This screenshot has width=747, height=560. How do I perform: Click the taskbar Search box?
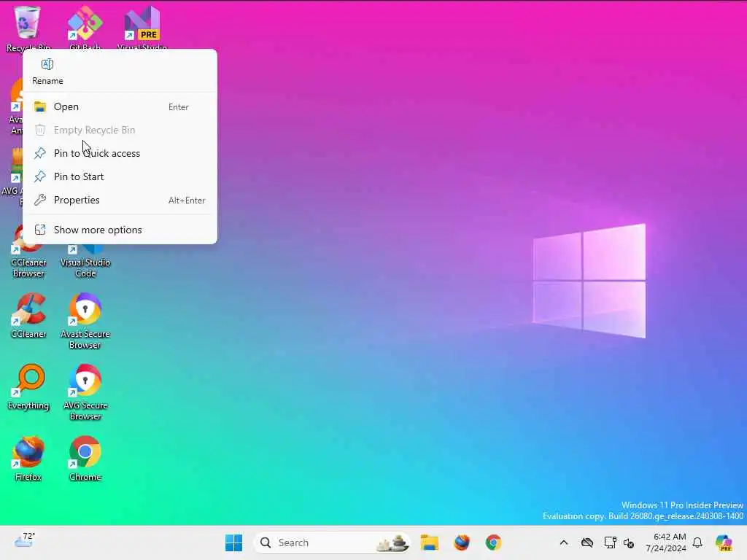332,542
